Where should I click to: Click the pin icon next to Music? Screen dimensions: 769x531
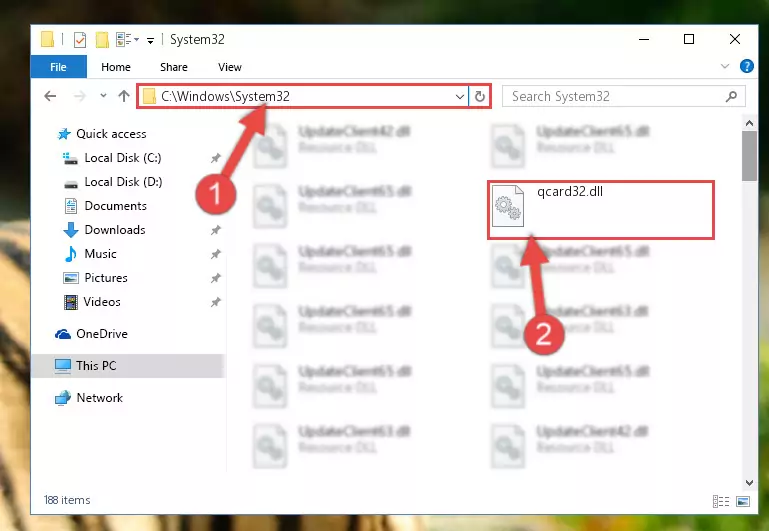(215, 254)
